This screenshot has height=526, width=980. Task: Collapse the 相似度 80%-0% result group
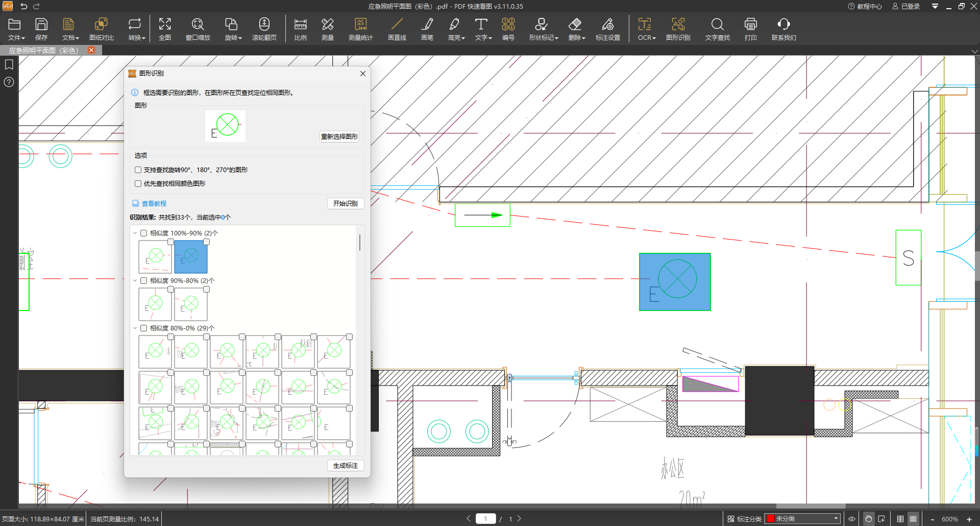[x=135, y=328]
